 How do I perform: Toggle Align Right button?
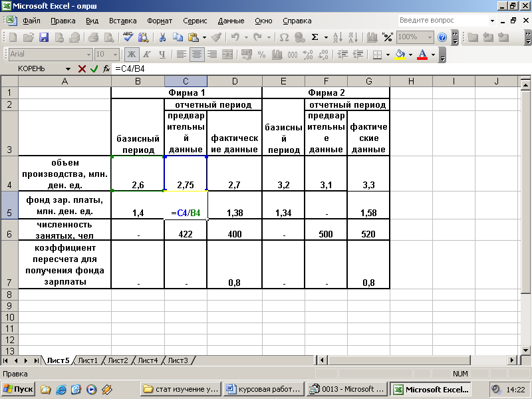212,55
